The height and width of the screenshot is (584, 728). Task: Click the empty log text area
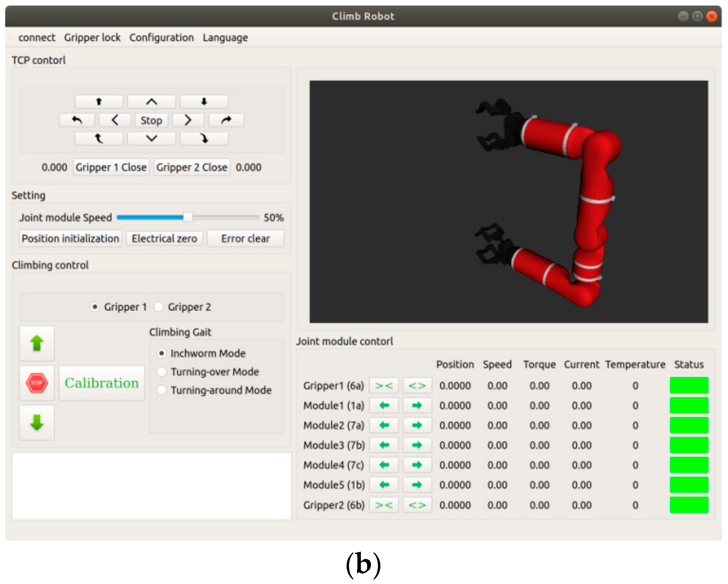[151, 486]
